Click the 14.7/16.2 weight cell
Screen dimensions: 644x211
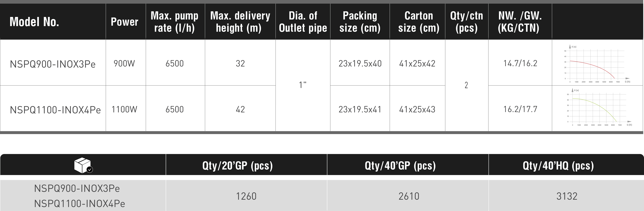(x=520, y=63)
